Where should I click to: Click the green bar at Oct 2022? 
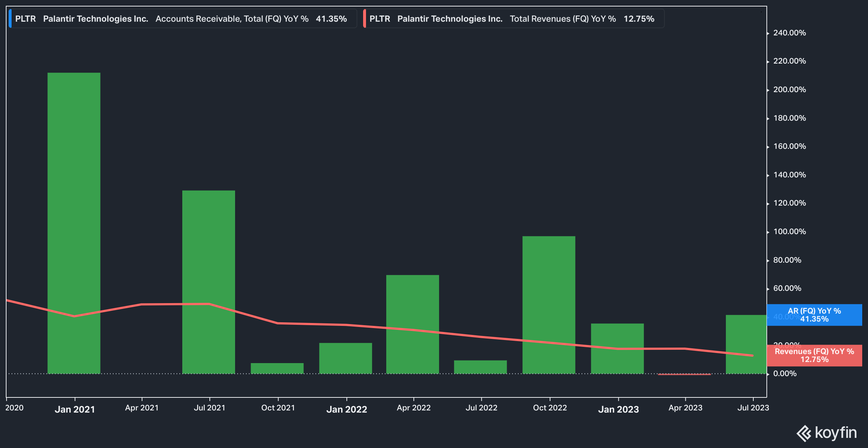(x=549, y=305)
